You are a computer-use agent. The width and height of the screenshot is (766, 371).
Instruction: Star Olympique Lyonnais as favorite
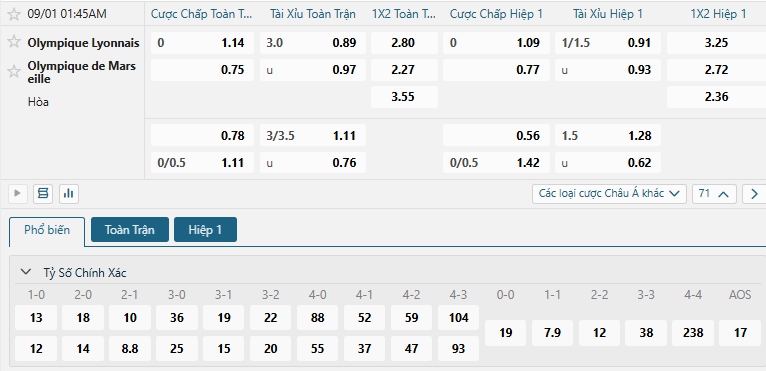coord(14,42)
